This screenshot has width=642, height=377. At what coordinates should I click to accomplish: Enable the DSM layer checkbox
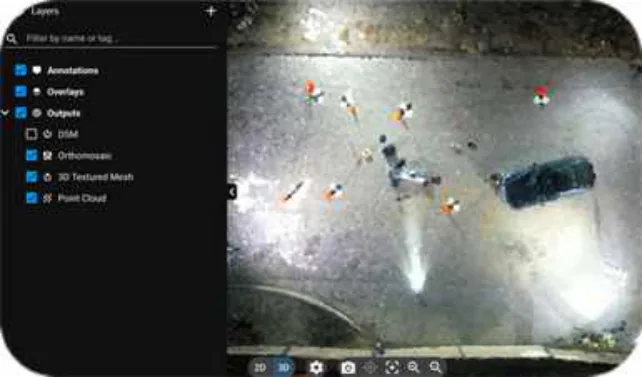32,134
